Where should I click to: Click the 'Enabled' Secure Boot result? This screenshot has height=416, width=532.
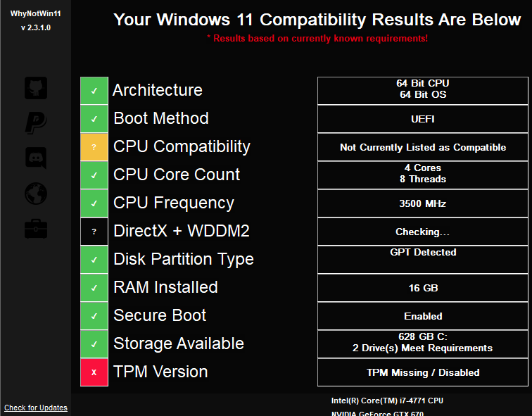coord(423,316)
